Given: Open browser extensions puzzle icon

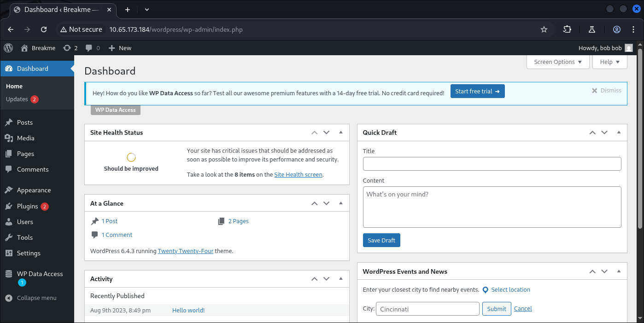Looking at the screenshot, I should [x=567, y=29].
